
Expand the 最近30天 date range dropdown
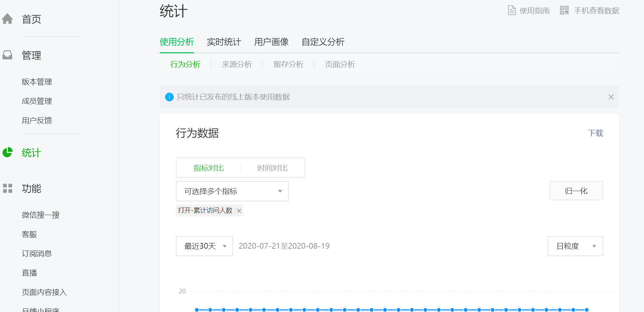click(x=205, y=246)
